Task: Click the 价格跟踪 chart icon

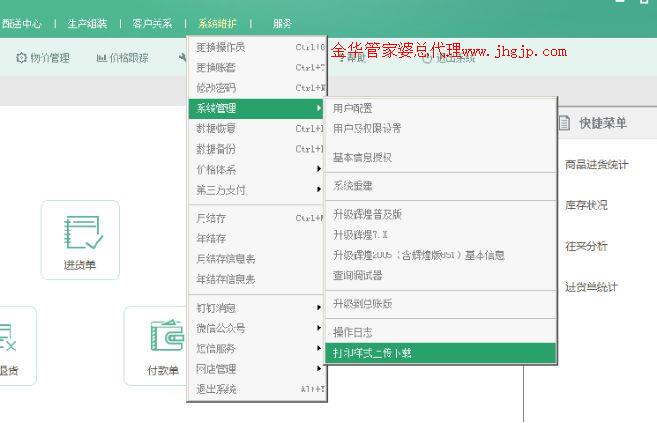Action: (101, 58)
